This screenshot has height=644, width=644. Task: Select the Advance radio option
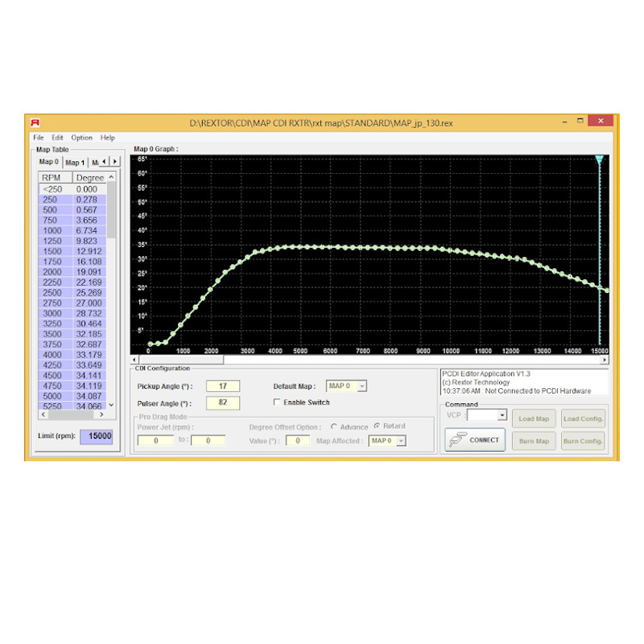pyautogui.click(x=334, y=427)
